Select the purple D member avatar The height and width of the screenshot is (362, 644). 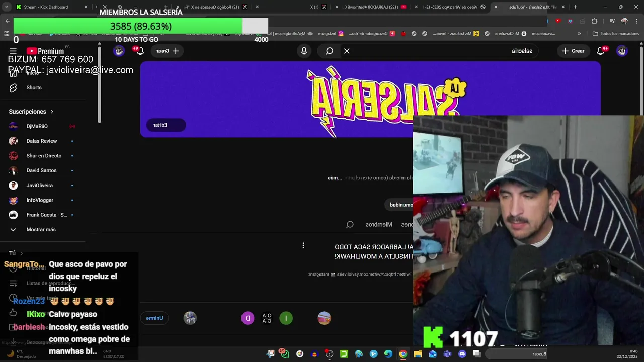click(x=248, y=318)
